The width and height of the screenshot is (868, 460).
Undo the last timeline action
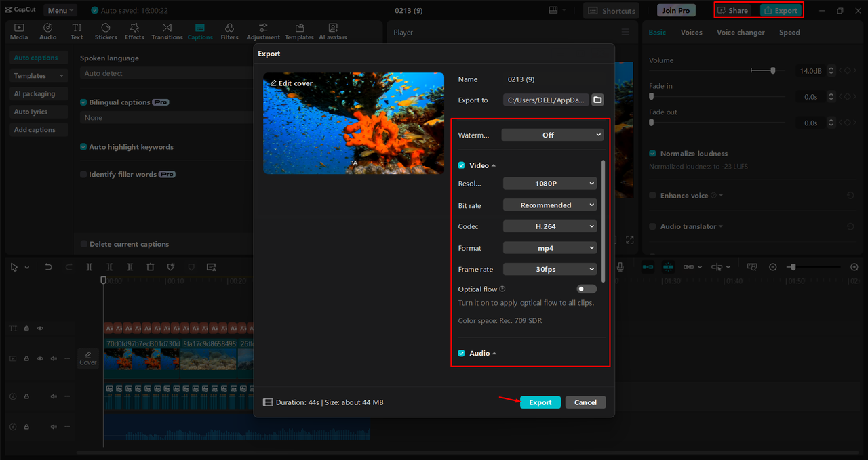tap(48, 267)
